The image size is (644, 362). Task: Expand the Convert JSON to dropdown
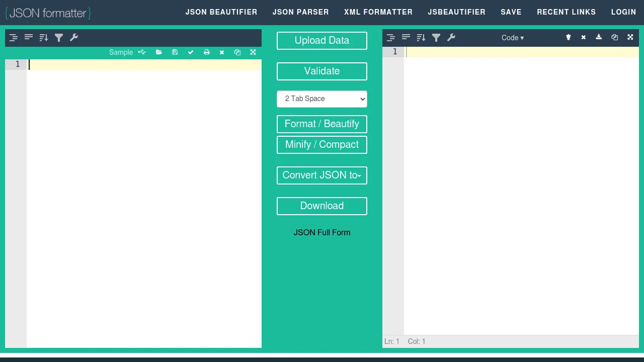(x=322, y=175)
